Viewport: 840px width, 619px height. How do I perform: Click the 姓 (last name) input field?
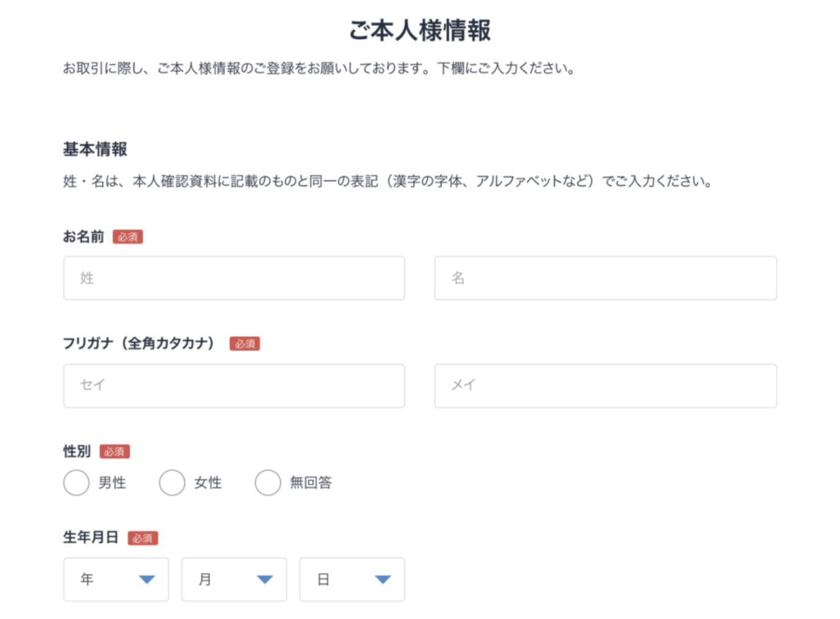click(x=234, y=278)
